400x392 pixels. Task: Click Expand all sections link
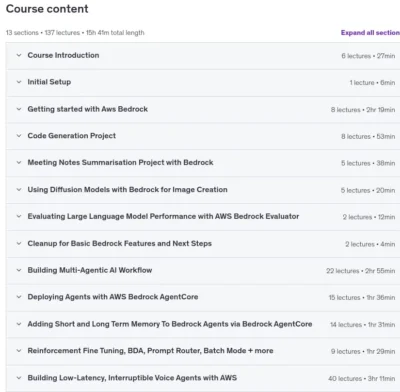point(370,33)
